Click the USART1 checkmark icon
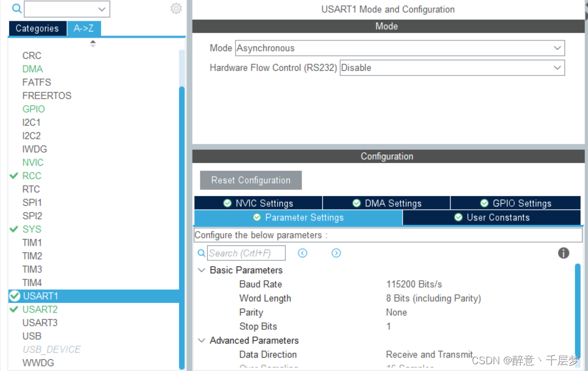 [x=15, y=296]
